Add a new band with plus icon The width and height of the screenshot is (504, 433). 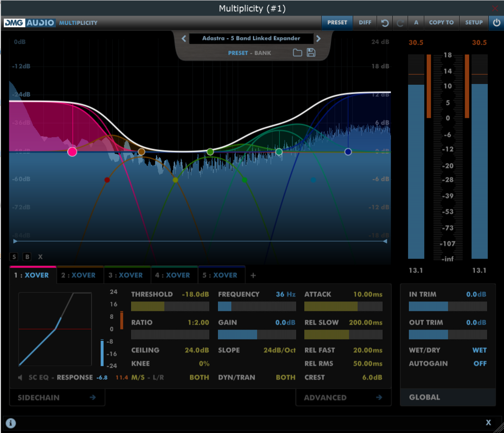coord(253,275)
